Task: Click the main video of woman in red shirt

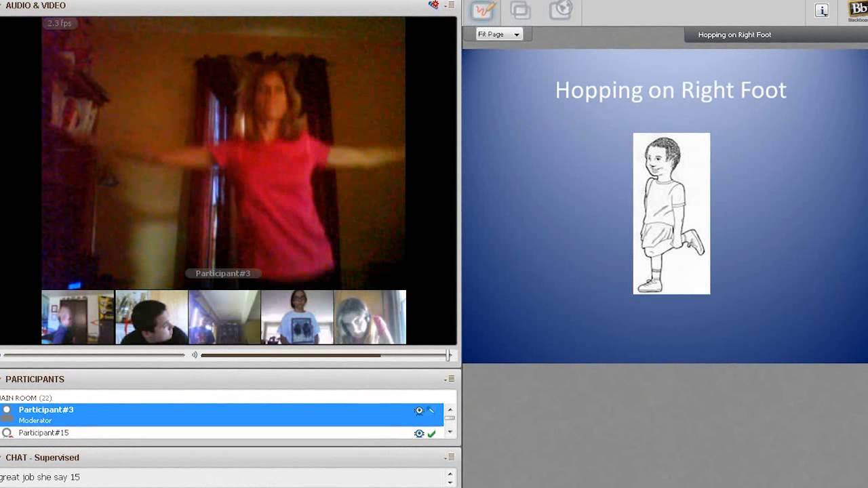Action: tap(224, 152)
